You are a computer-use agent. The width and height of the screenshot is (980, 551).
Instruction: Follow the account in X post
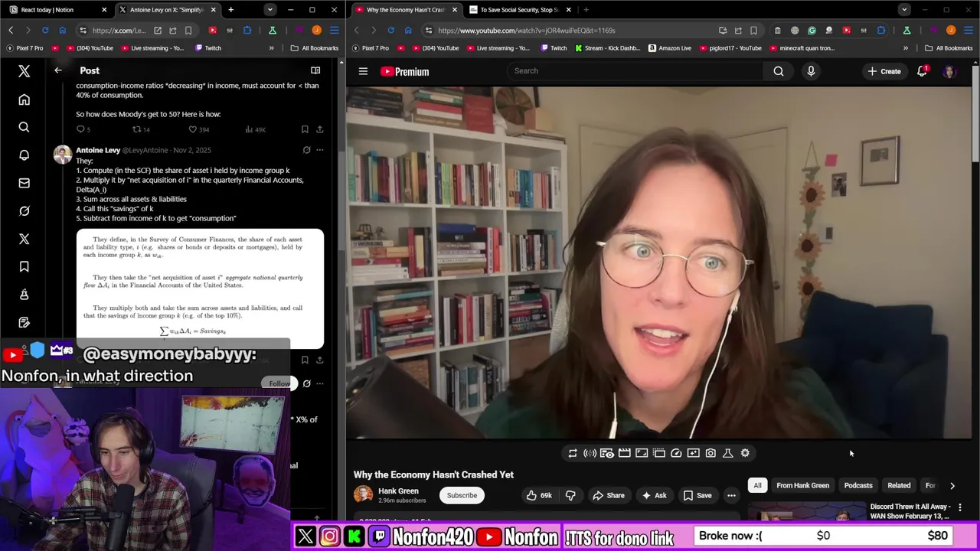click(x=279, y=383)
